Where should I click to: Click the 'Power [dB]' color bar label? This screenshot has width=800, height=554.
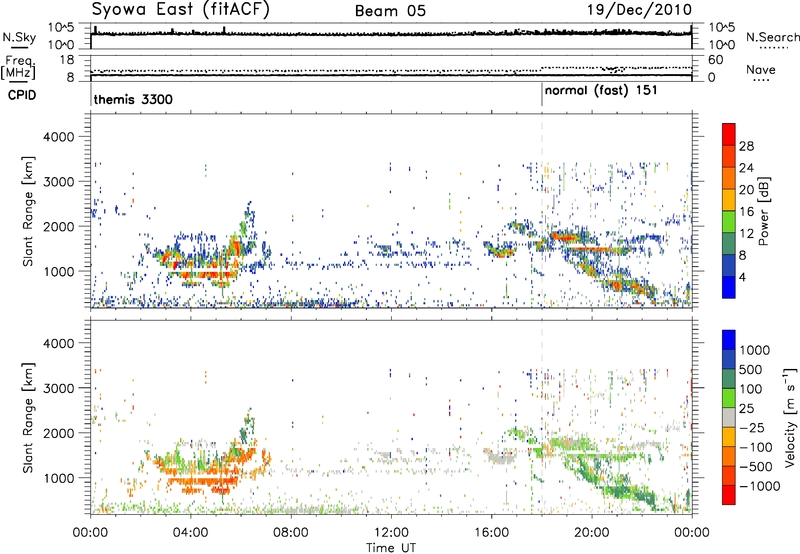tap(763, 211)
